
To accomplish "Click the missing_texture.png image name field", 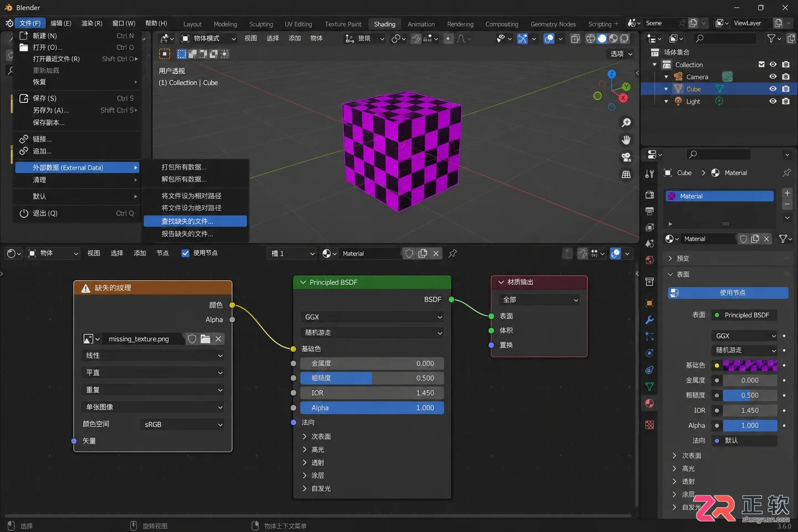I will coord(144,339).
